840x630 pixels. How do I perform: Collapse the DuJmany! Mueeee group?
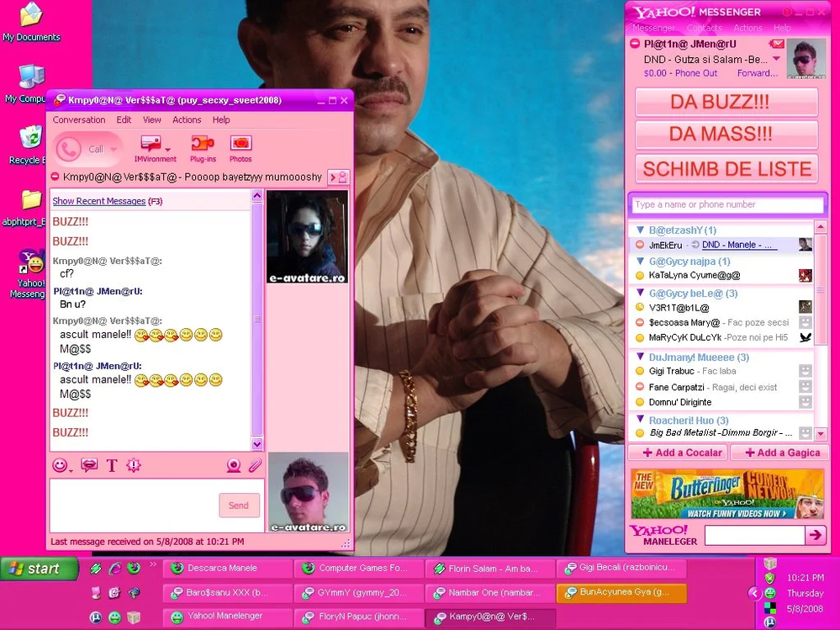coord(640,357)
